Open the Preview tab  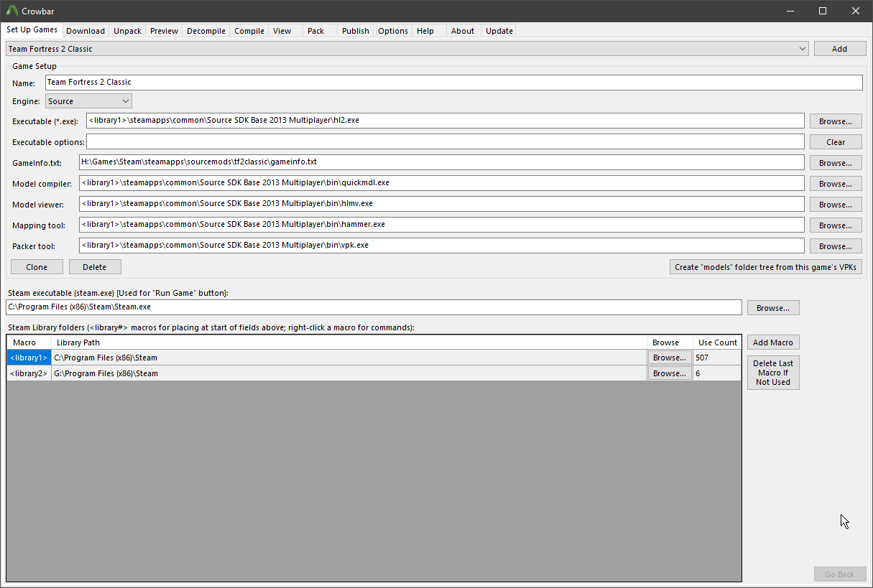164,31
